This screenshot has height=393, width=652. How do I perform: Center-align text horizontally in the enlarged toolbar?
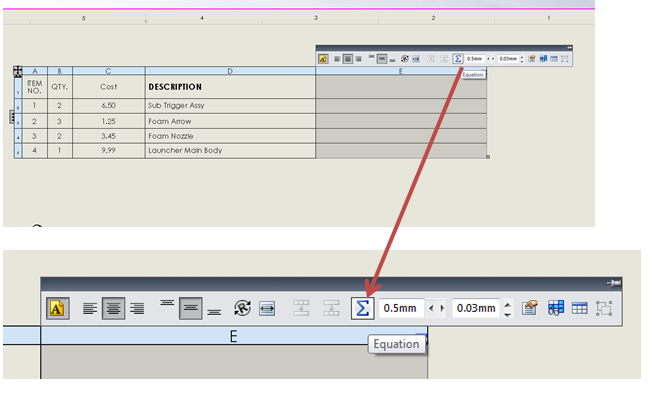(x=113, y=308)
